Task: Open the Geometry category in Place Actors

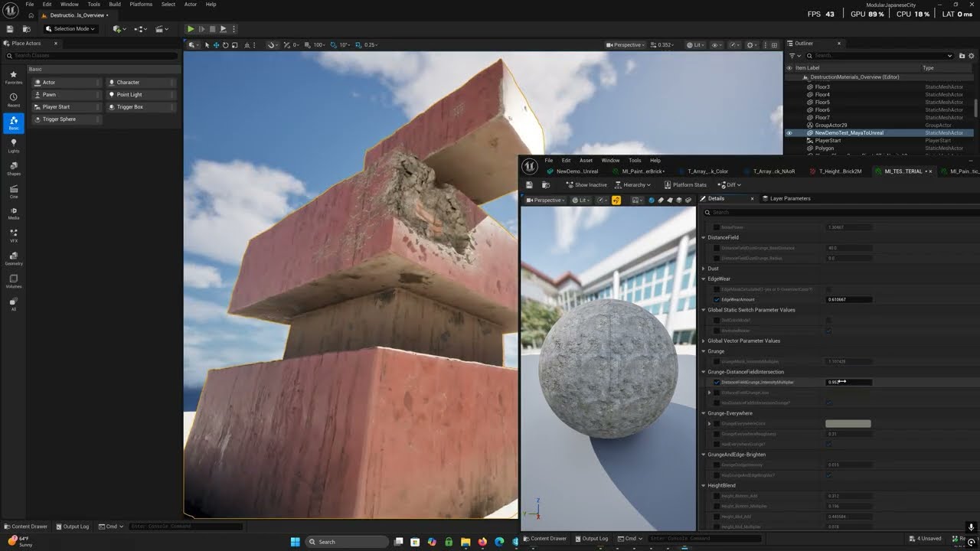Action: click(13, 258)
